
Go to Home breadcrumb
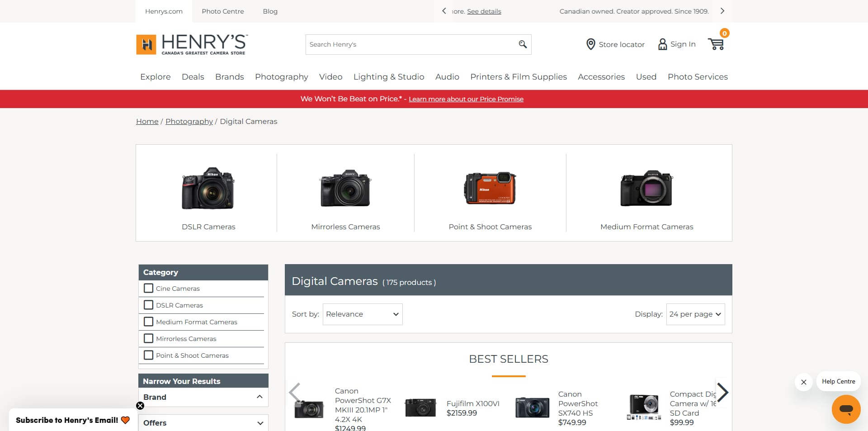(x=147, y=121)
